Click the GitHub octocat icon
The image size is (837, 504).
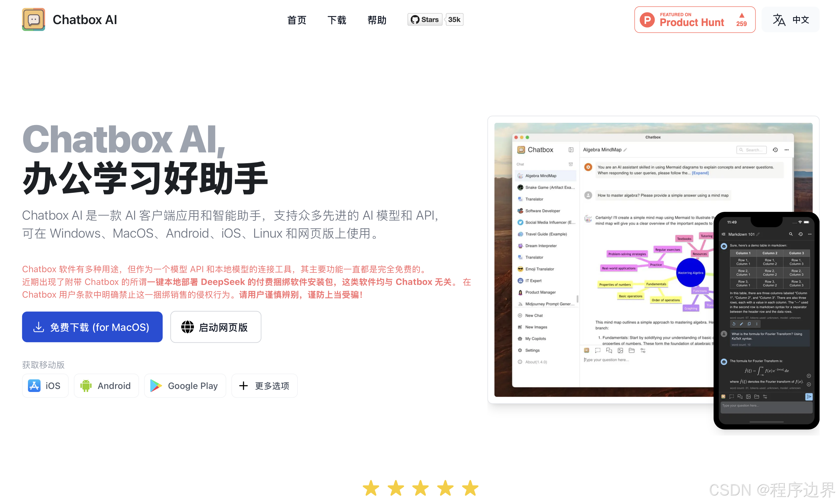pyautogui.click(x=415, y=20)
